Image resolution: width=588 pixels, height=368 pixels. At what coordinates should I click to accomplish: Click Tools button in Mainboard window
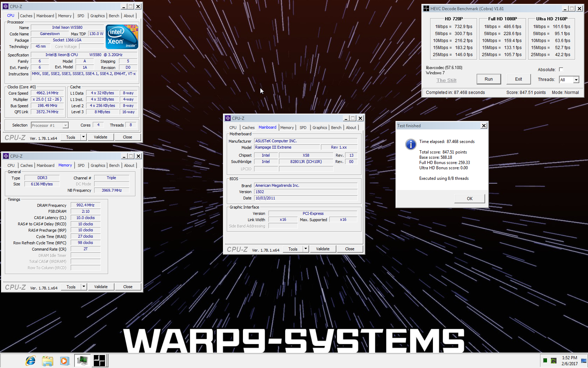pyautogui.click(x=293, y=249)
